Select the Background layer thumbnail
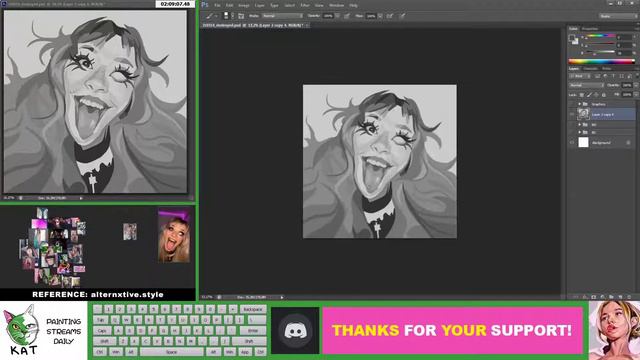 [584, 142]
